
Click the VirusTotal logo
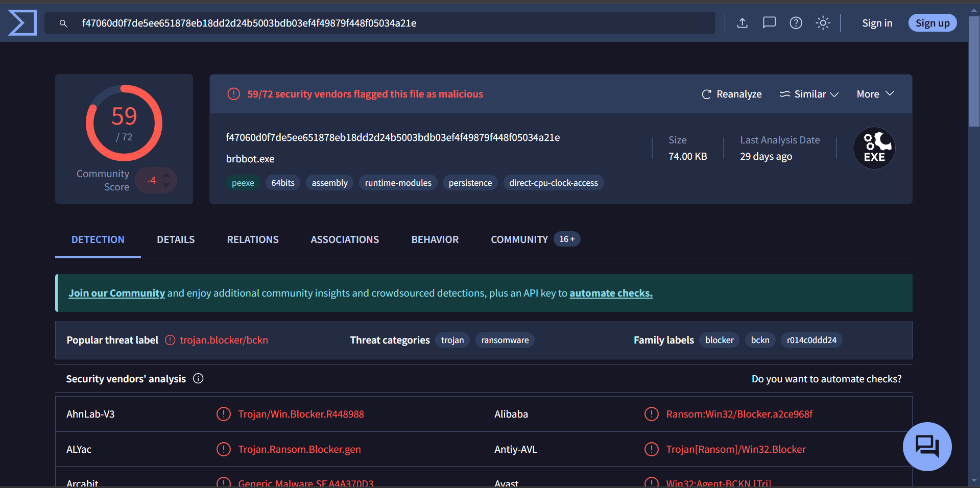point(22,22)
